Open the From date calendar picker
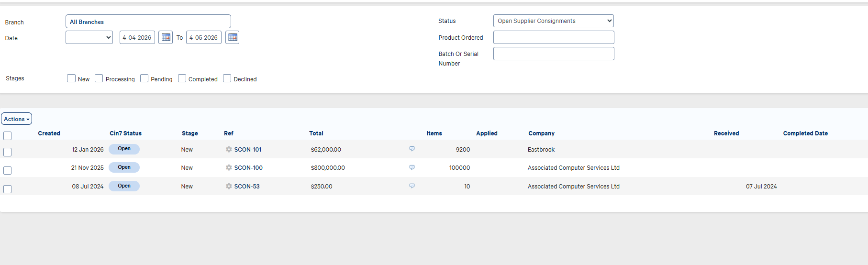Image resolution: width=868 pixels, height=265 pixels. point(166,37)
